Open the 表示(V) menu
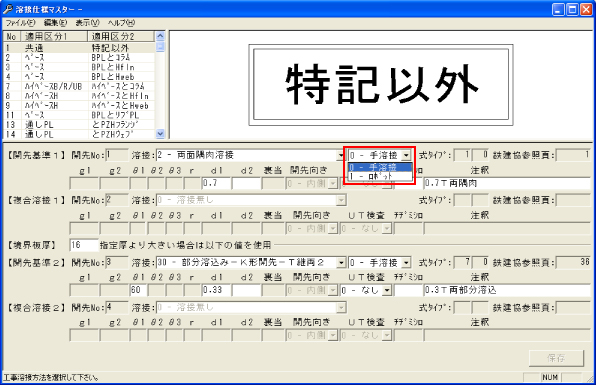This screenshot has width=596, height=385. 87,23
